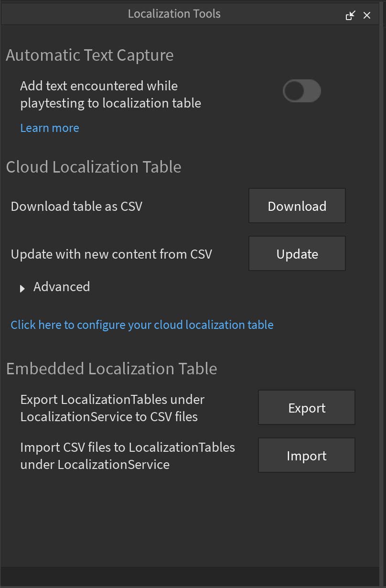Click the "Export LocalizationTables under LocalizationService" description
The width and height of the screenshot is (386, 588).
112,408
